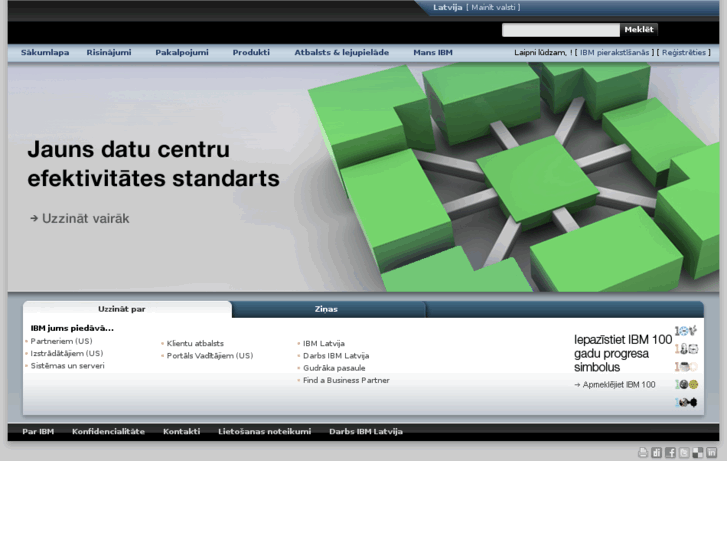Open the Klientu atbalsts link
Image resolution: width=727 pixels, height=545 pixels.
(x=195, y=343)
